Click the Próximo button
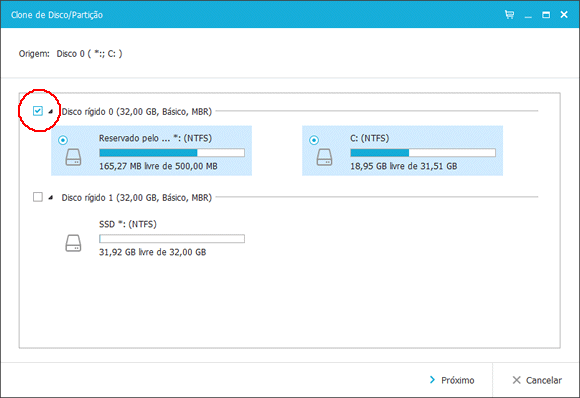Viewport: 580px width, 398px height. point(452,380)
